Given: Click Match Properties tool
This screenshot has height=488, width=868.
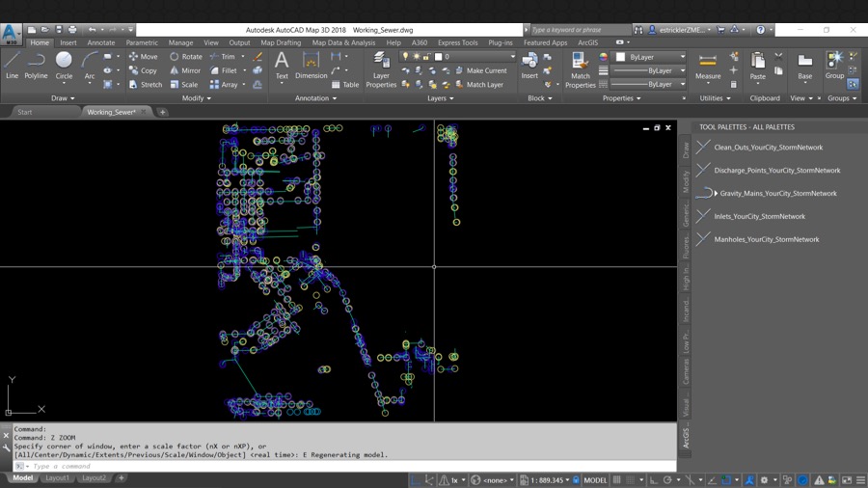Looking at the screenshot, I should (581, 69).
